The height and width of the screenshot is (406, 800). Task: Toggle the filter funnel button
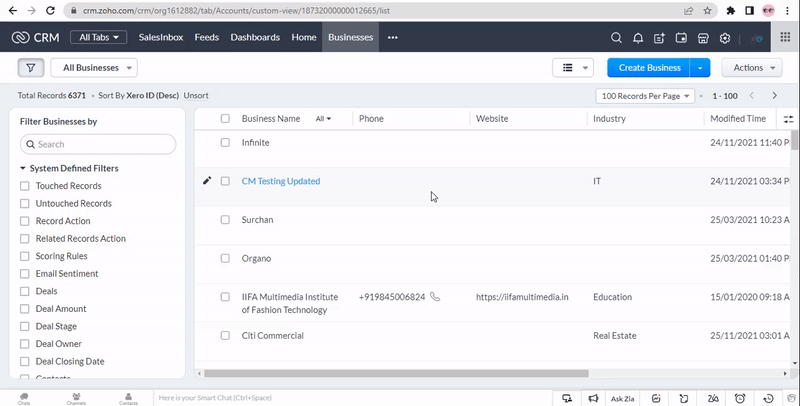31,68
